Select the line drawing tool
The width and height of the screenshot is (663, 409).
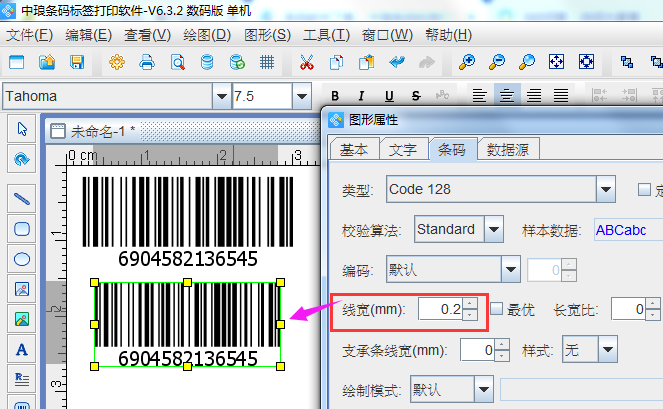[x=22, y=198]
